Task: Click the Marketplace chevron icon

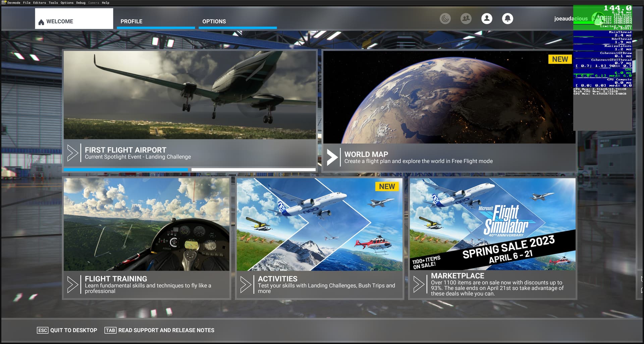Action: (419, 285)
